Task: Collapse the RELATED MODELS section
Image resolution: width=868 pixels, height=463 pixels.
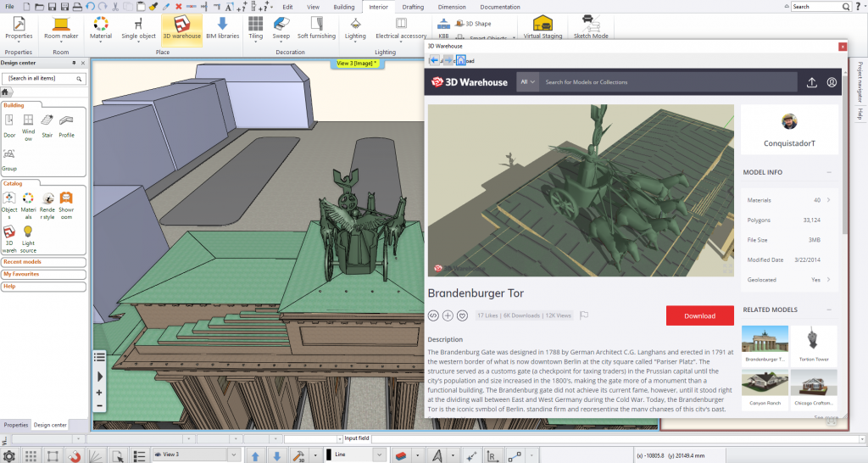Action: [x=829, y=310]
